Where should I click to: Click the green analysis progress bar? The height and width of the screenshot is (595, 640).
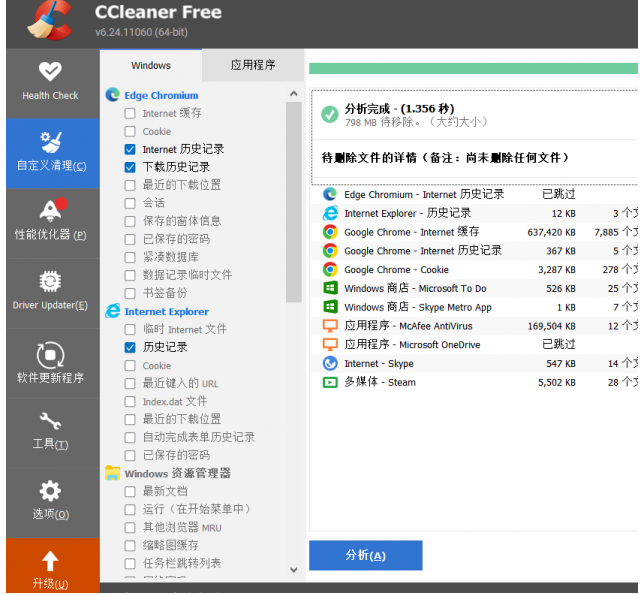point(473,69)
